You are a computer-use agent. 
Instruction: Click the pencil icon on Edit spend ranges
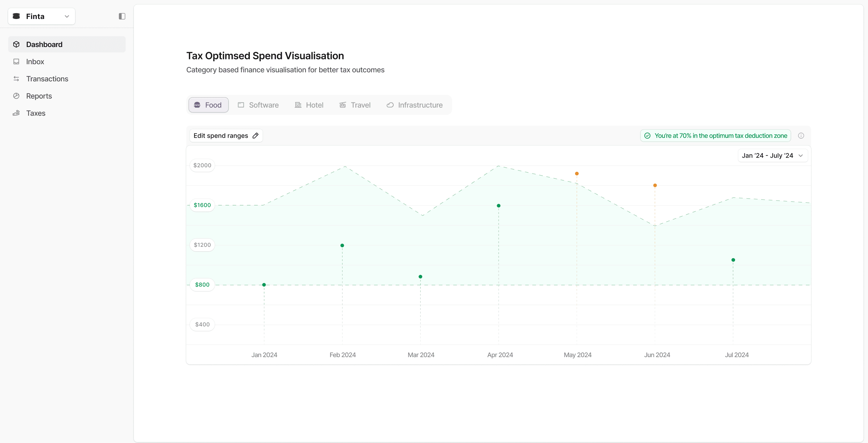pos(255,135)
